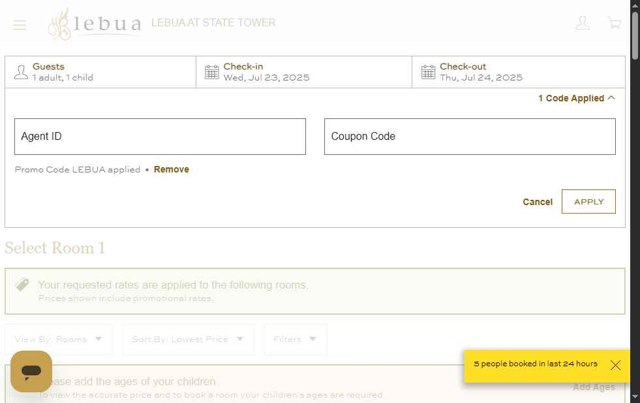Edit the Guests selection
The image size is (640, 403).
click(x=100, y=72)
